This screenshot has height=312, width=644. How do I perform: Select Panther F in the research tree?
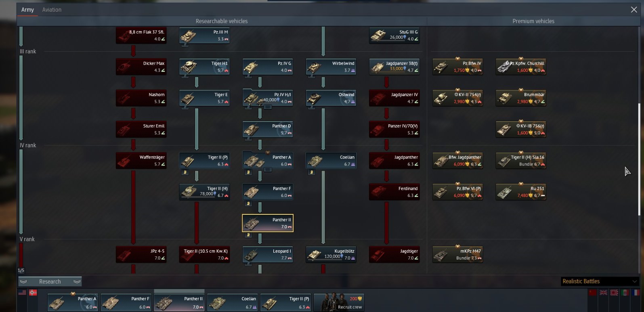pyautogui.click(x=268, y=192)
